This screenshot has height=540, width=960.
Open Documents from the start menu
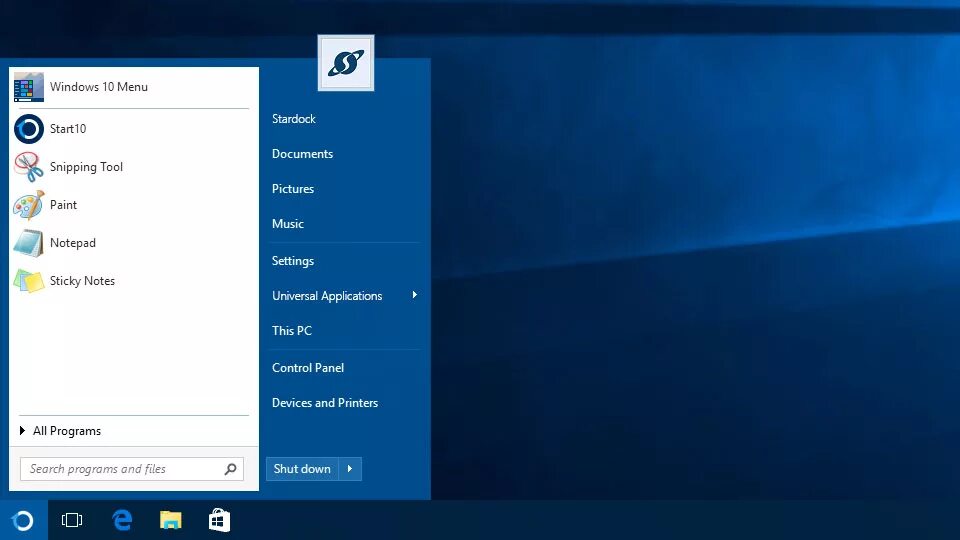click(302, 154)
